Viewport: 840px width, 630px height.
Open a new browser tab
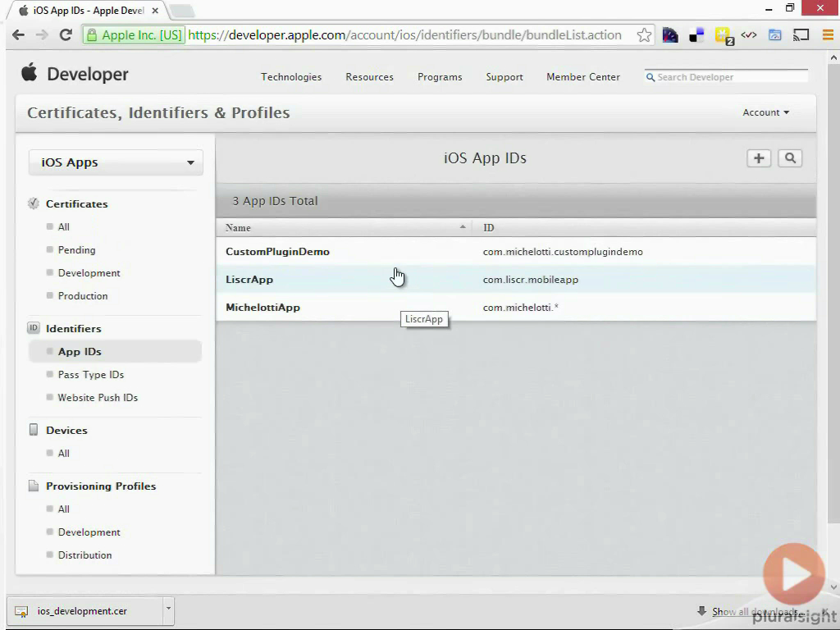(x=182, y=11)
